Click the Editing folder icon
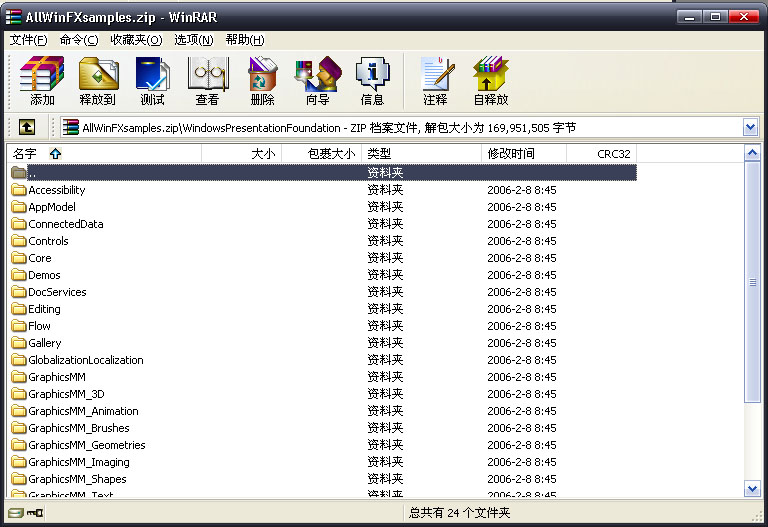This screenshot has height=527, width=768. point(19,309)
